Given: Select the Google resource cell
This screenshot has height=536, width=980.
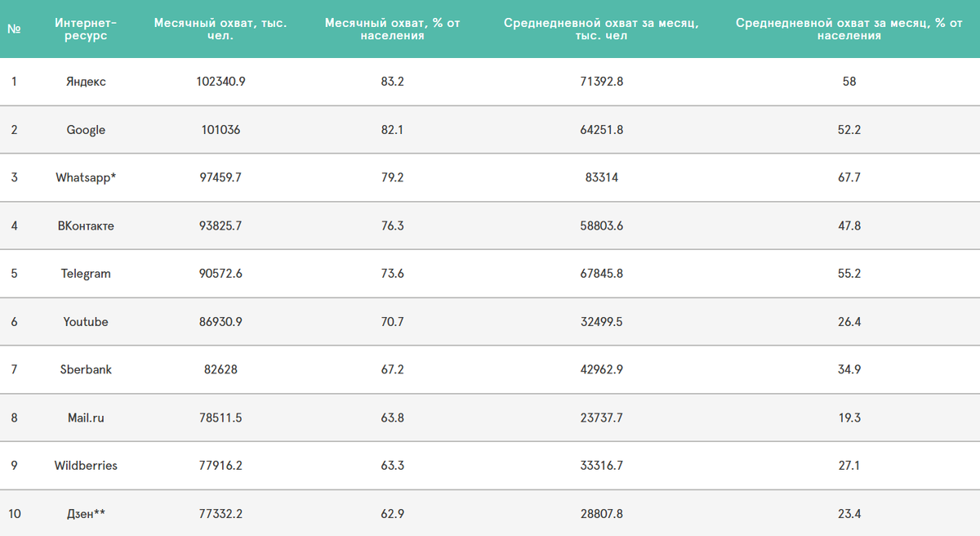Looking at the screenshot, I should (x=86, y=130).
